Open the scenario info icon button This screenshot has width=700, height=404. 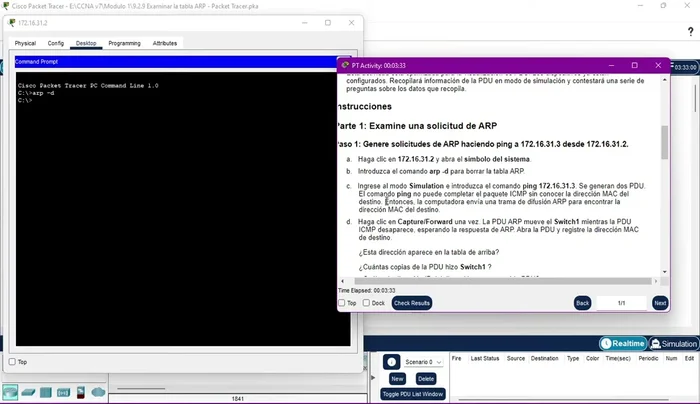(x=391, y=362)
